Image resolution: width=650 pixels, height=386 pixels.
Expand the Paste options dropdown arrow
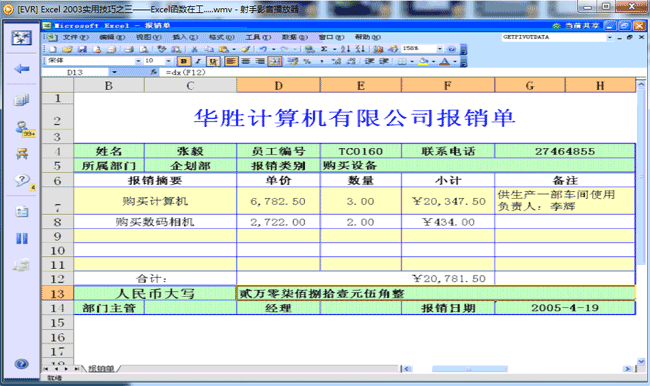[x=234, y=49]
